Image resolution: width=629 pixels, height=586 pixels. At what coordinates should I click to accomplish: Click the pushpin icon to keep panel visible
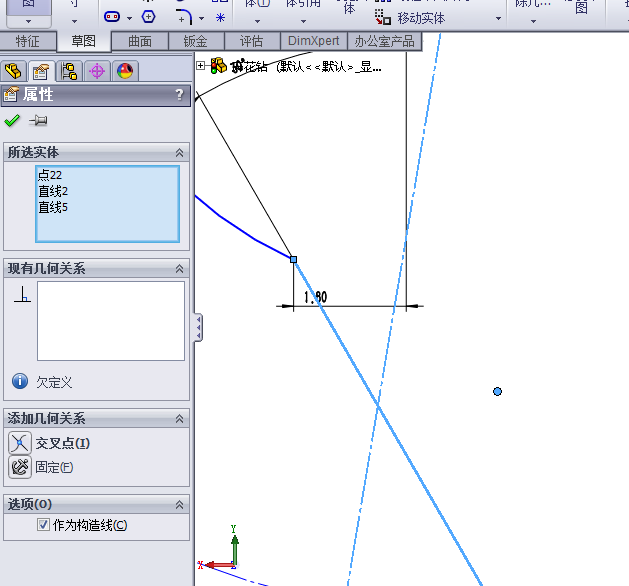coord(38,121)
